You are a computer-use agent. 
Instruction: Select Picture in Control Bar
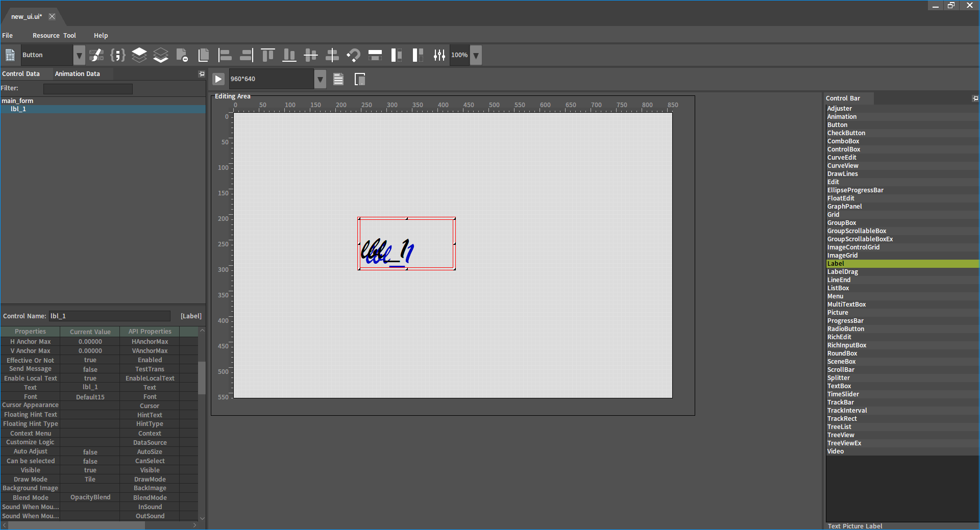[x=902, y=313]
